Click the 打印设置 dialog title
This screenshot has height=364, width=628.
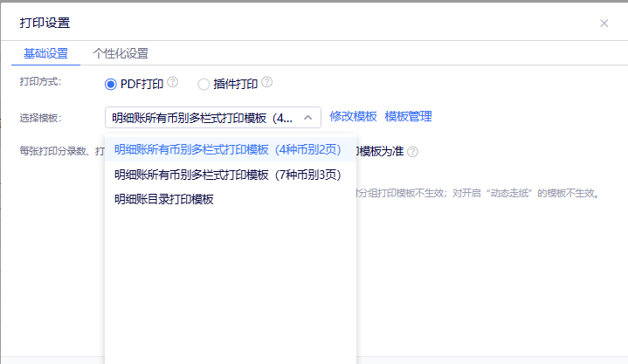click(x=45, y=23)
